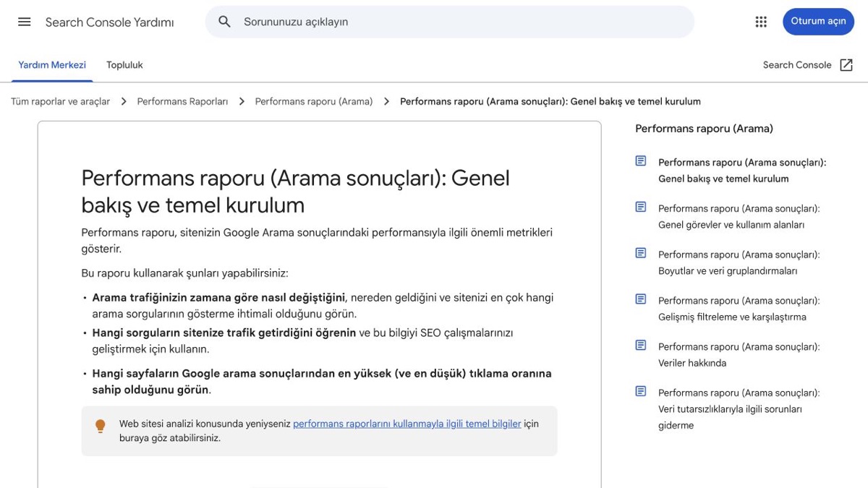The image size is (868, 488).
Task: Click the external-link icon beside Search Console
Action: pos(846,65)
